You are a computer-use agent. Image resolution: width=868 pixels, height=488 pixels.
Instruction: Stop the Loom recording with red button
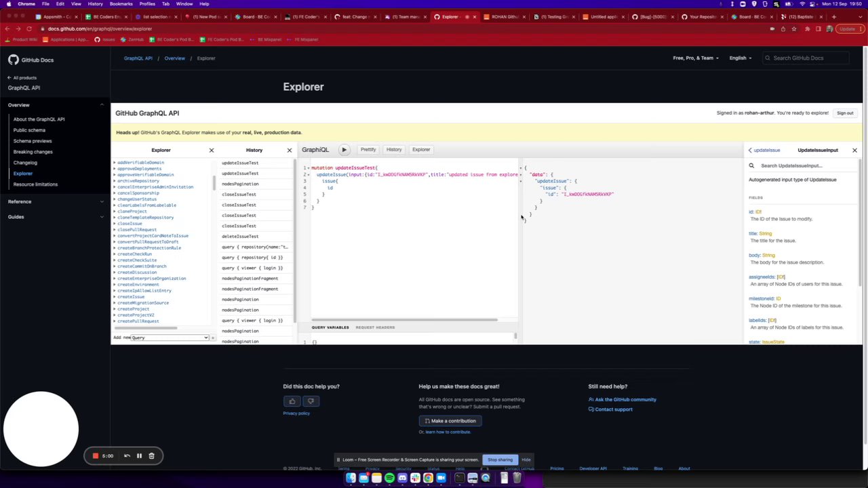click(96, 455)
